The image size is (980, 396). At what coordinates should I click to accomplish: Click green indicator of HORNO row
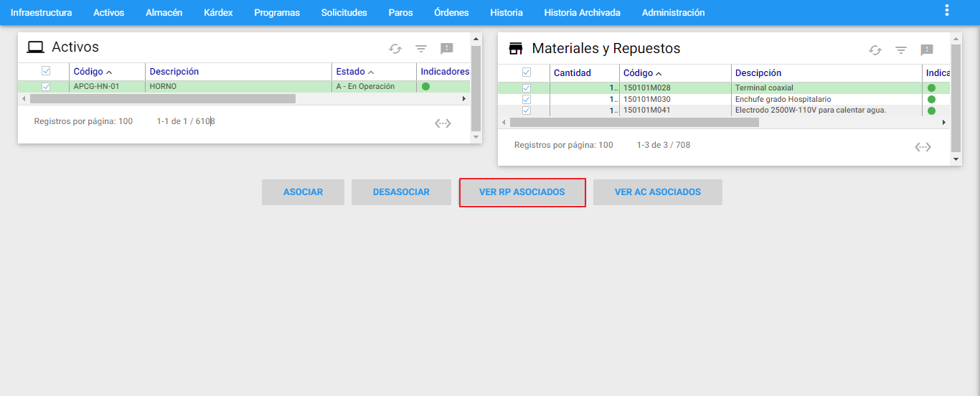point(425,87)
